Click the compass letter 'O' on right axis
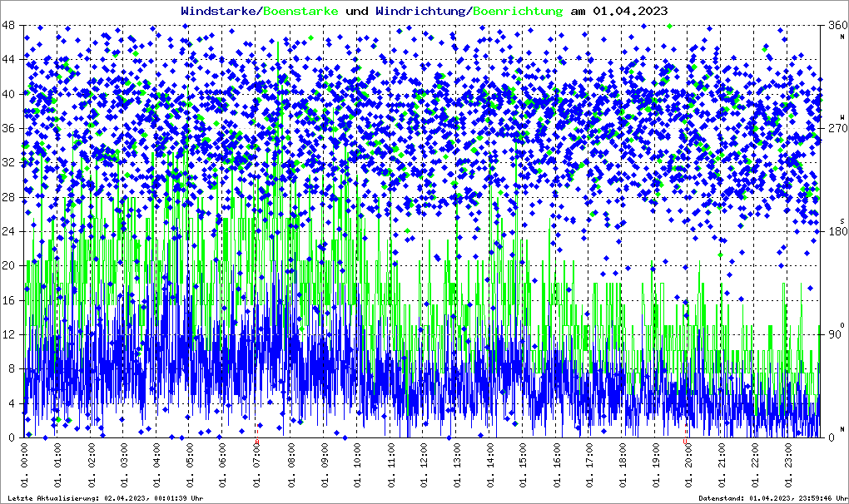 842,324
